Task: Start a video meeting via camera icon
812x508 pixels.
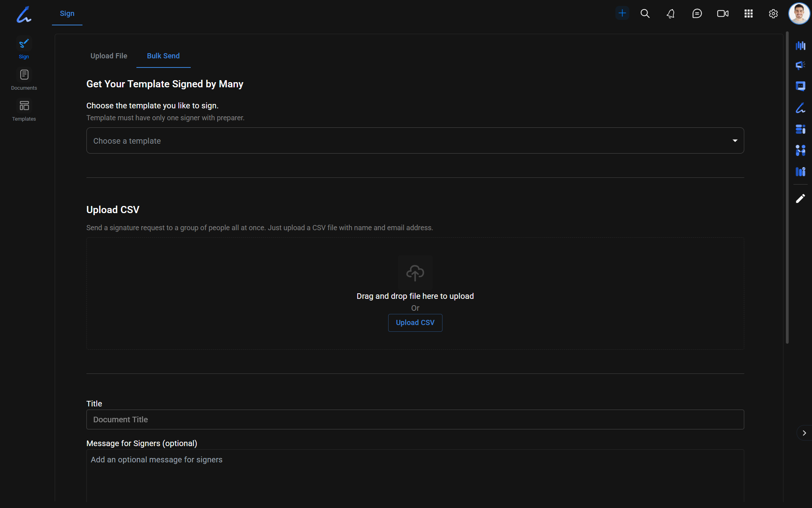Action: click(x=722, y=13)
